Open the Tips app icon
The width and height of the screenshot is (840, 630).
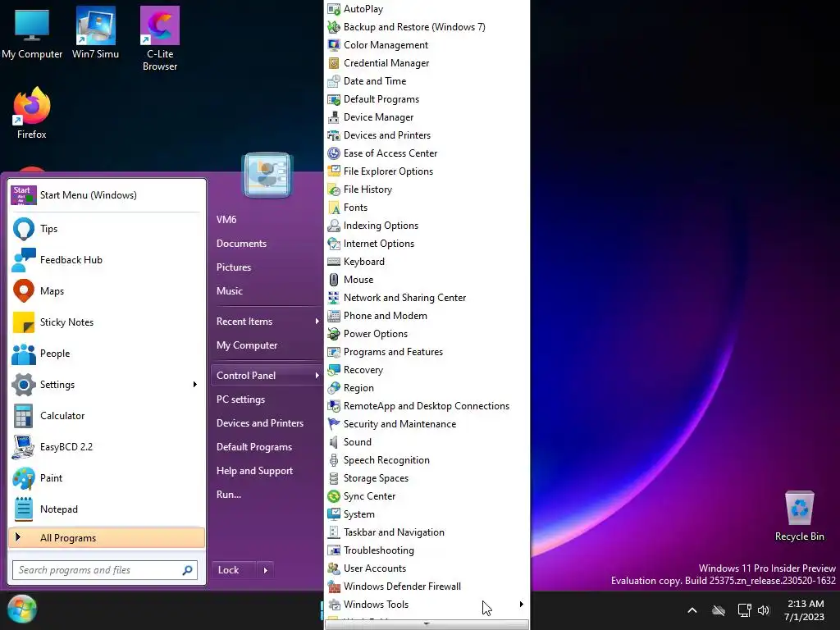[24, 229]
